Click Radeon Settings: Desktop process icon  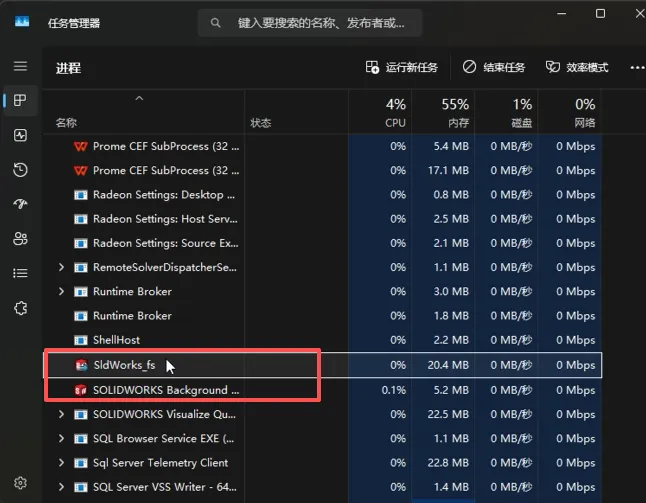(81, 195)
